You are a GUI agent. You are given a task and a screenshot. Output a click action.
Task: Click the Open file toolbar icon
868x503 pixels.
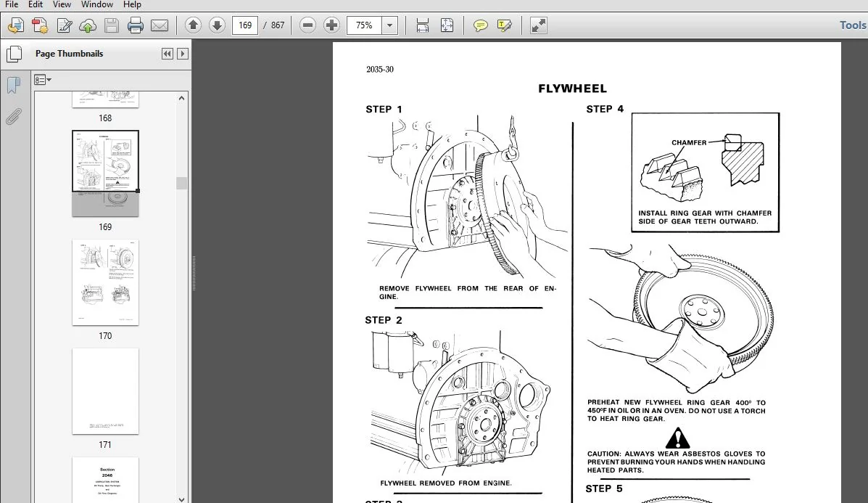pos(15,25)
